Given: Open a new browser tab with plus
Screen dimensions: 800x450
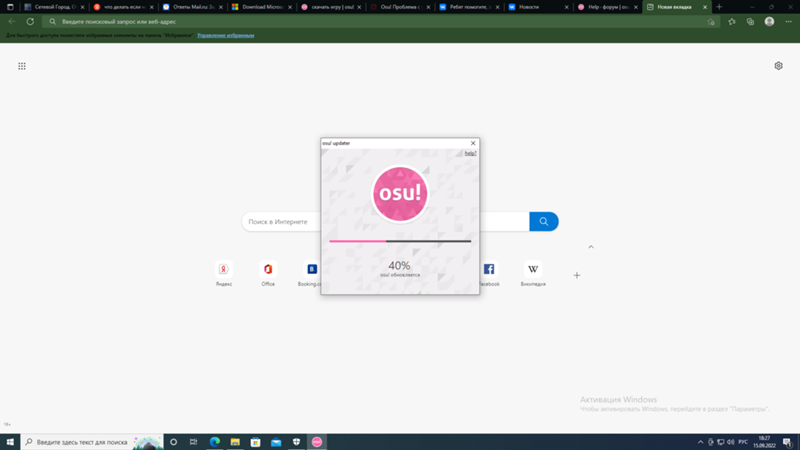Looking at the screenshot, I should pos(719,7).
